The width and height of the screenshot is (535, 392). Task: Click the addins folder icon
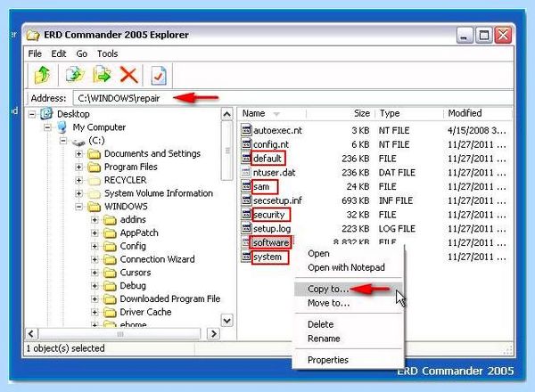click(x=110, y=220)
